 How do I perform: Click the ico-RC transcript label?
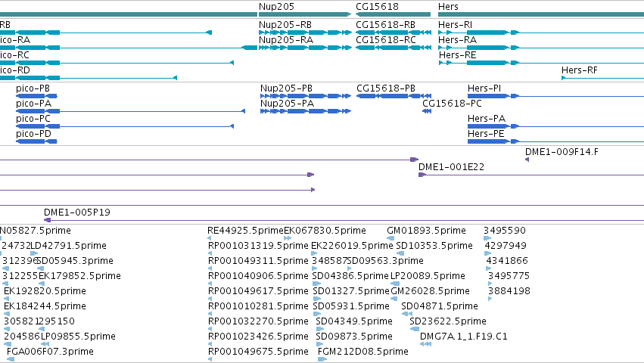tap(15, 55)
